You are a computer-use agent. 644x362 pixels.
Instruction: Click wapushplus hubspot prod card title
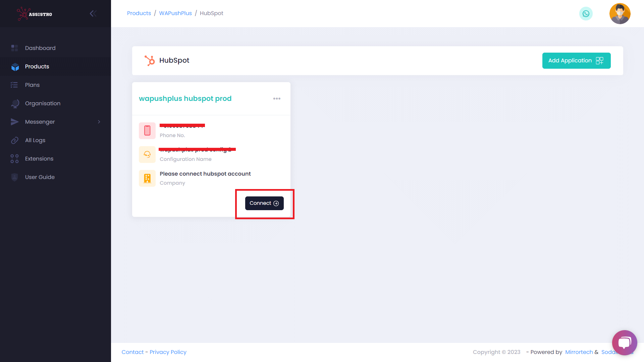(x=185, y=99)
